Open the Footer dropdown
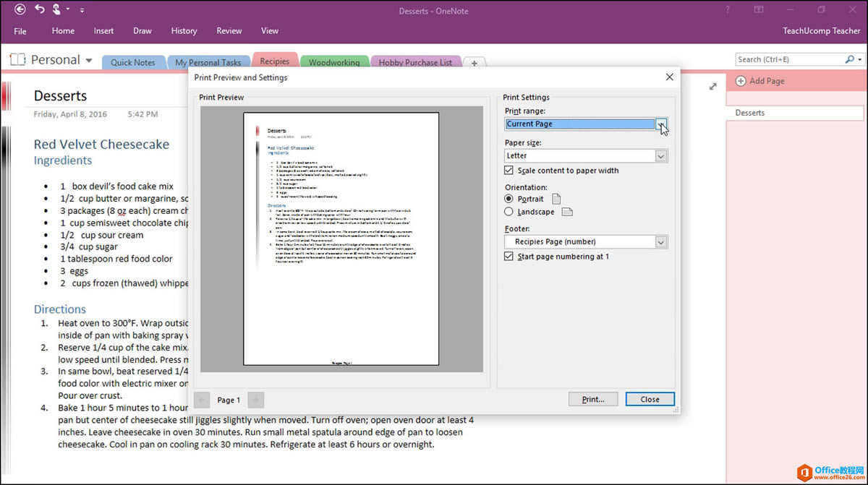 coord(660,241)
